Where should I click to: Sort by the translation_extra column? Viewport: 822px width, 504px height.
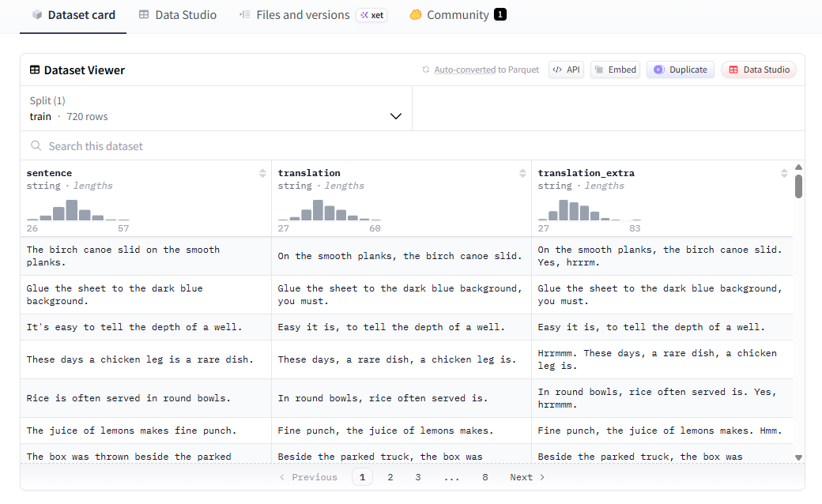(x=784, y=174)
